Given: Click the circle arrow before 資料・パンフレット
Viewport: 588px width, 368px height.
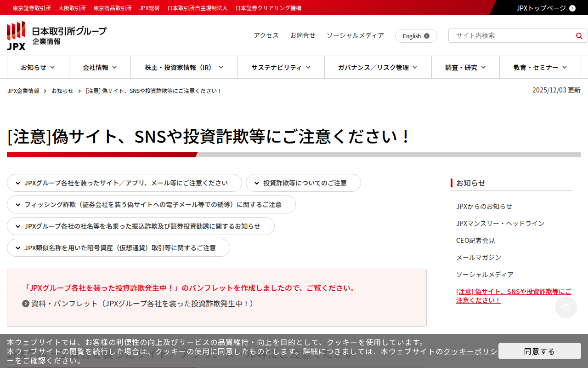Looking at the screenshot, I should click(26, 304).
